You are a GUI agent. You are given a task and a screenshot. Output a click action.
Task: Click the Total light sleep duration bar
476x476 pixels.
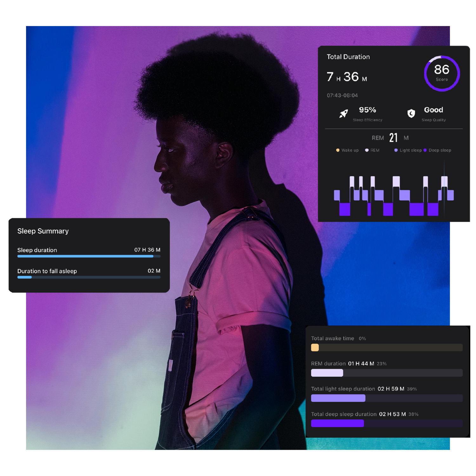pyautogui.click(x=387, y=398)
